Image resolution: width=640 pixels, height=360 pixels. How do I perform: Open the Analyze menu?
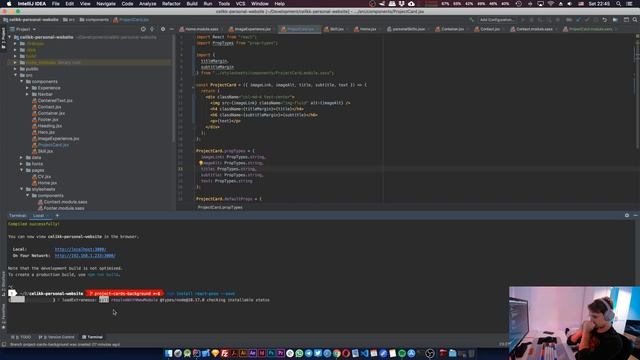pyautogui.click(x=148, y=4)
